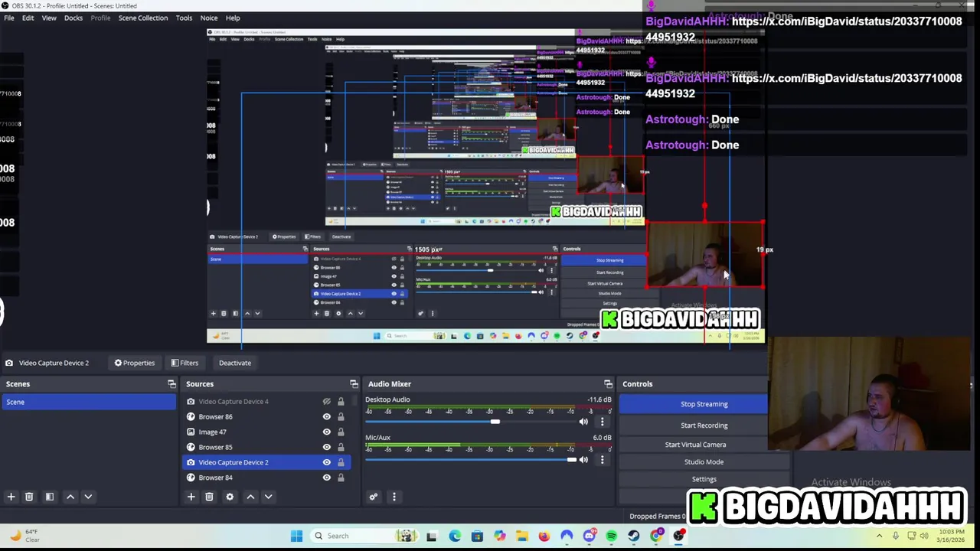
Task: Open Filters for Video Capture Device 2
Action: [x=185, y=363]
